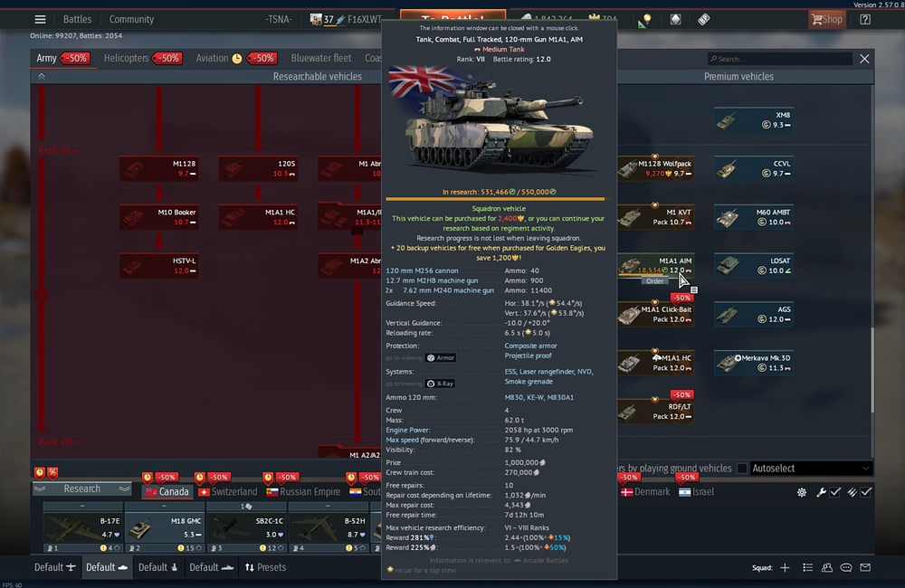Toggle the checkbox beside Autoselect

point(742,468)
